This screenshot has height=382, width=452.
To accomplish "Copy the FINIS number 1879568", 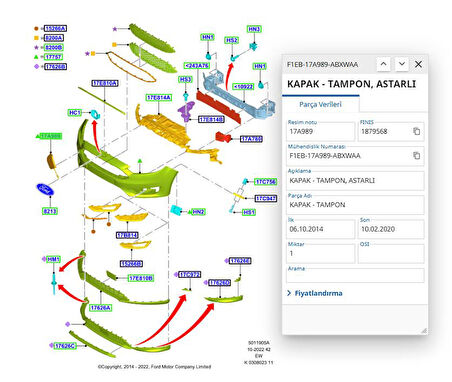I will pos(416,131).
